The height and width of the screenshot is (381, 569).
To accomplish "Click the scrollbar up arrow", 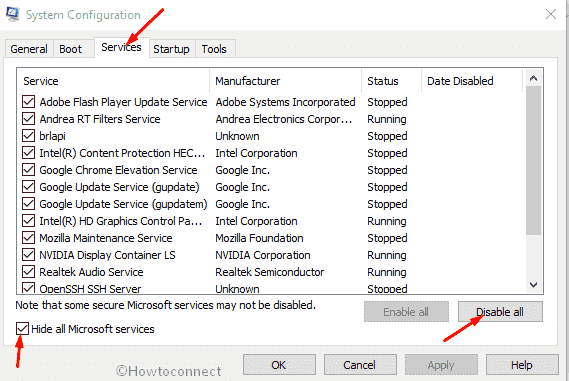I will pos(533,78).
